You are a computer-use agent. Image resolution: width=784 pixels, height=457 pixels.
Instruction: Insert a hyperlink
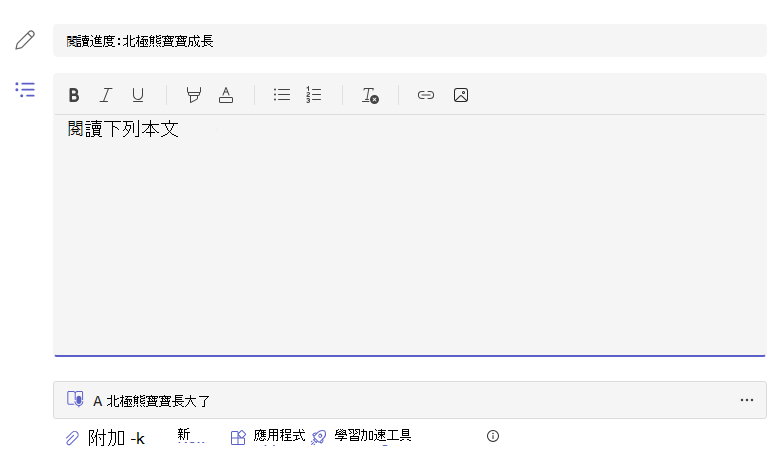[x=426, y=95]
